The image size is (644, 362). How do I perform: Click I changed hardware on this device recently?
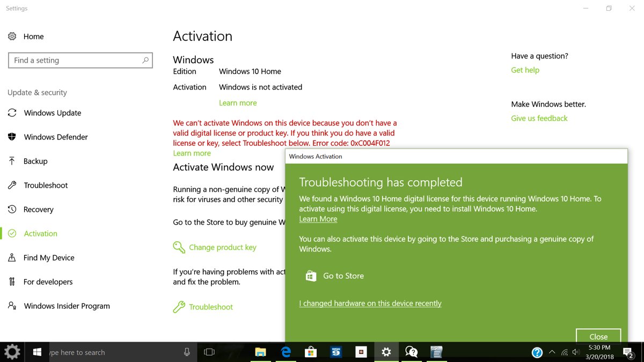coord(370,303)
